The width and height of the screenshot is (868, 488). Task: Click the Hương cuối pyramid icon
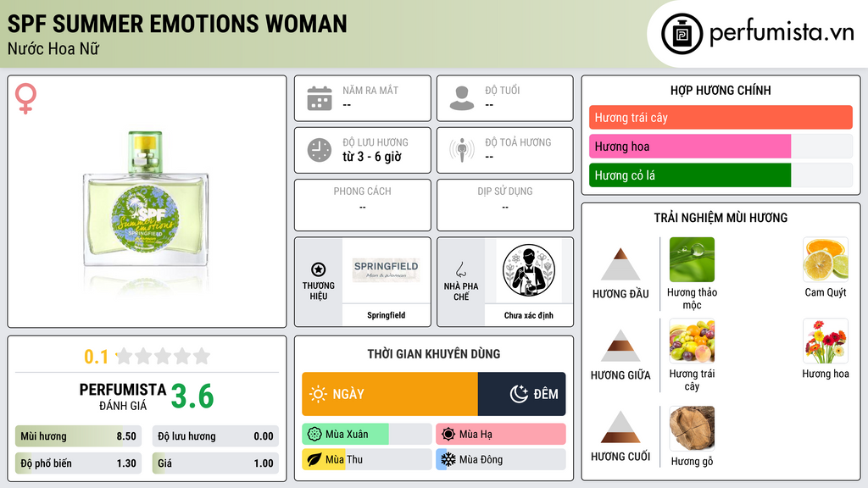620,427
